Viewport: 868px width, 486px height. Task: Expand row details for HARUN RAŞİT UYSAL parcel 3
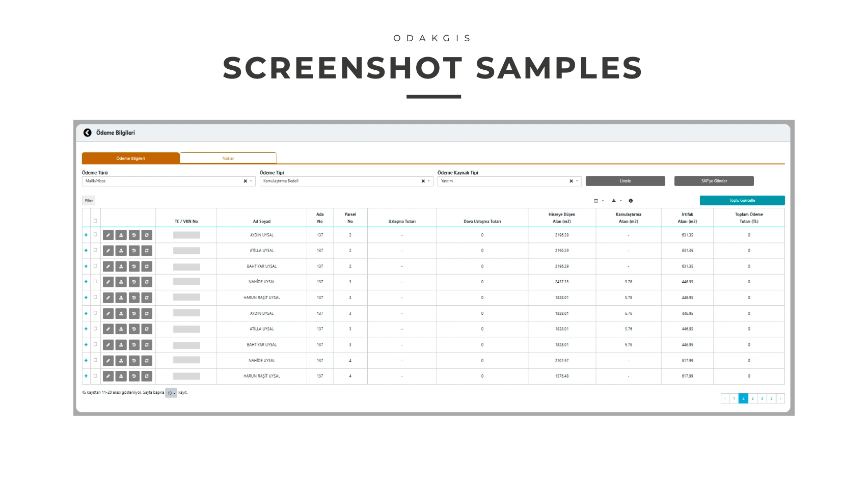coord(86,298)
